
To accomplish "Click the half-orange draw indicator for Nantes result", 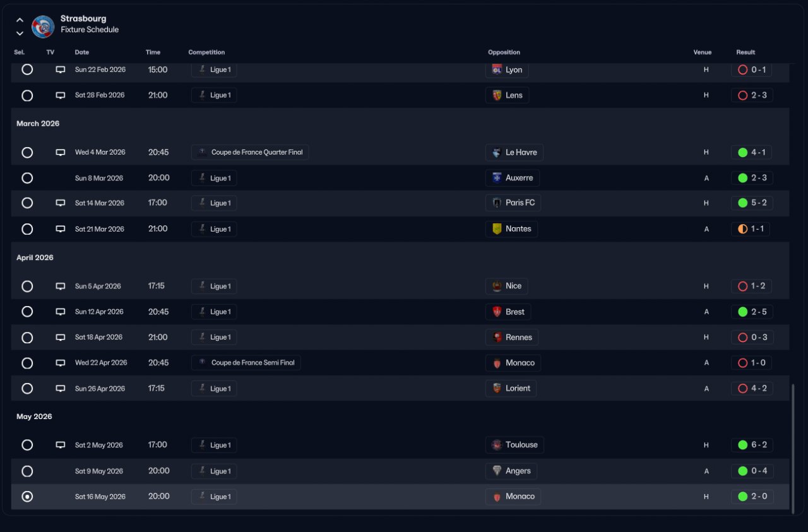I will coord(742,229).
